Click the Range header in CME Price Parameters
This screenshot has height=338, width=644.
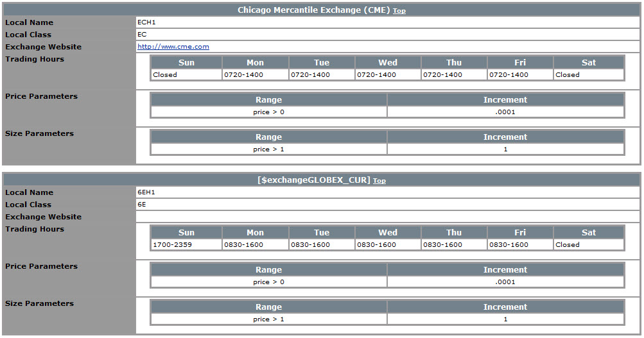(268, 99)
